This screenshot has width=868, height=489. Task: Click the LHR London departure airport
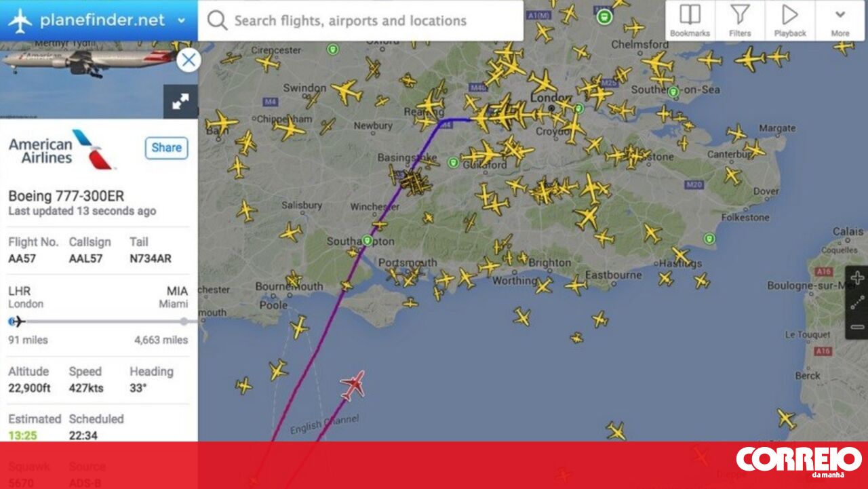click(26, 297)
